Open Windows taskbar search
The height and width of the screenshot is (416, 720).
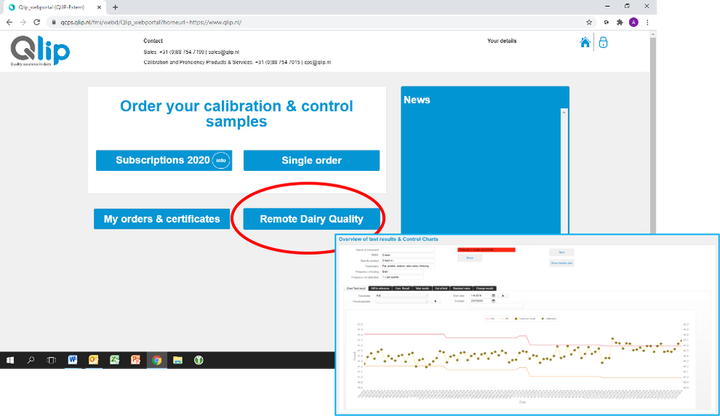pos(31,360)
